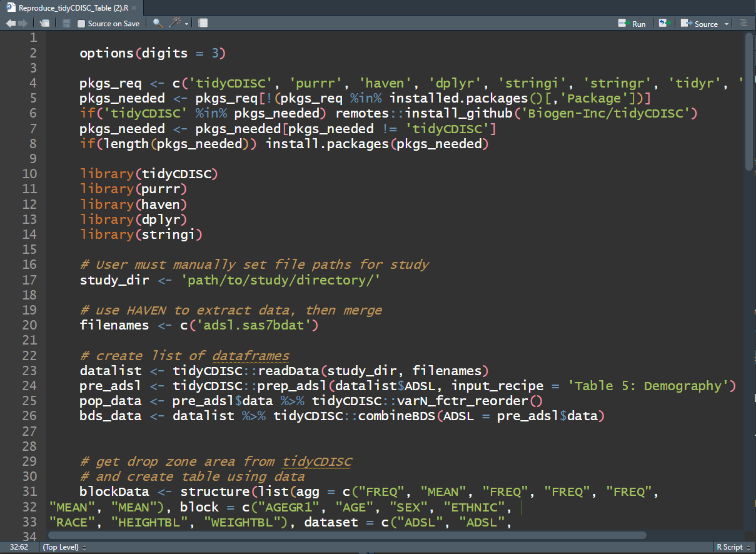Image resolution: width=756 pixels, height=554 pixels.
Task: Click the library(stringi) line
Action: click(141, 234)
